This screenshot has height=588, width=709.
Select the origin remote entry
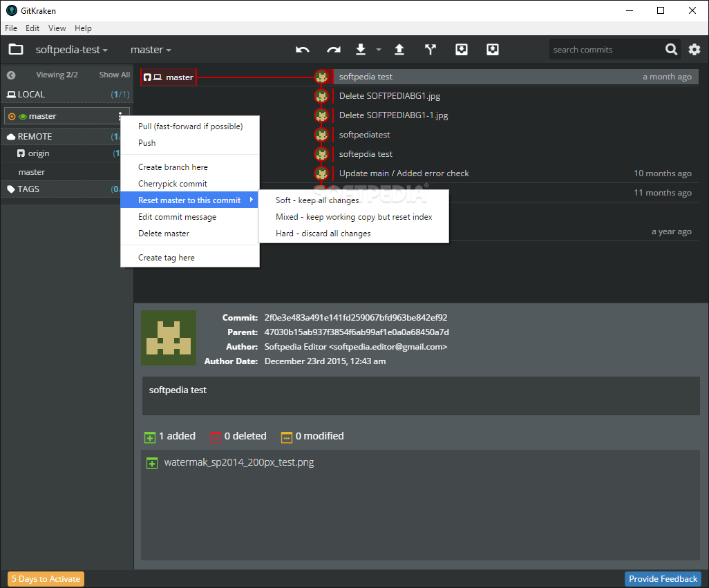click(39, 153)
